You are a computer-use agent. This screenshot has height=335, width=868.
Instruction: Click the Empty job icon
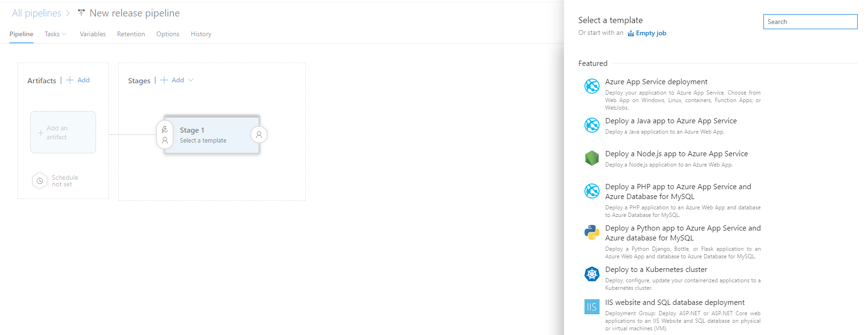point(631,33)
